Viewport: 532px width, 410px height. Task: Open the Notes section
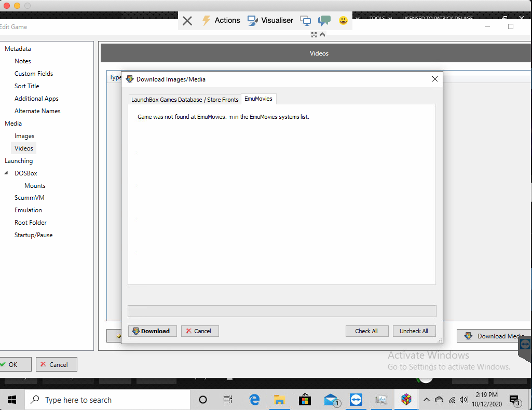pos(23,61)
